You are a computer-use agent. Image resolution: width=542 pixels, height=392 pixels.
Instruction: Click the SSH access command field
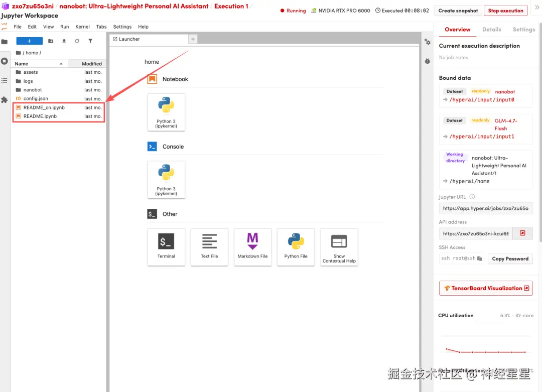coord(462,258)
